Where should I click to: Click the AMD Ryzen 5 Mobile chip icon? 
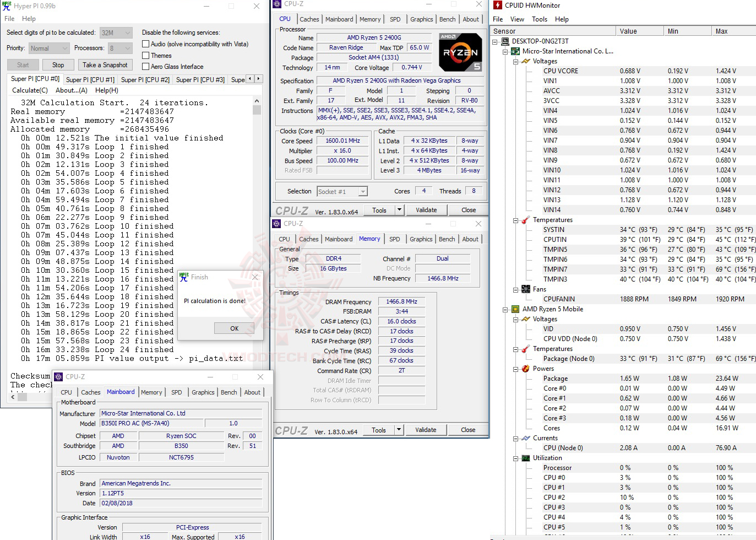click(x=515, y=309)
